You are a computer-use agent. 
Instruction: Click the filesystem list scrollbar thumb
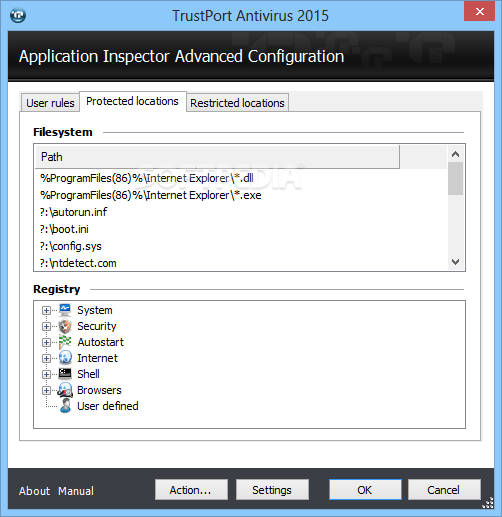(455, 178)
